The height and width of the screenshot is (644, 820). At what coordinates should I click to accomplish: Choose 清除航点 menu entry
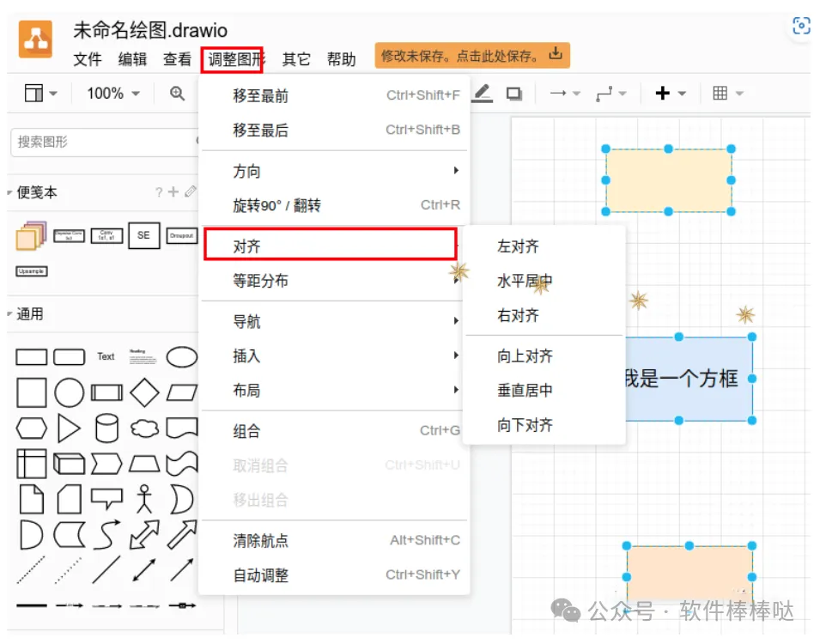click(334, 540)
